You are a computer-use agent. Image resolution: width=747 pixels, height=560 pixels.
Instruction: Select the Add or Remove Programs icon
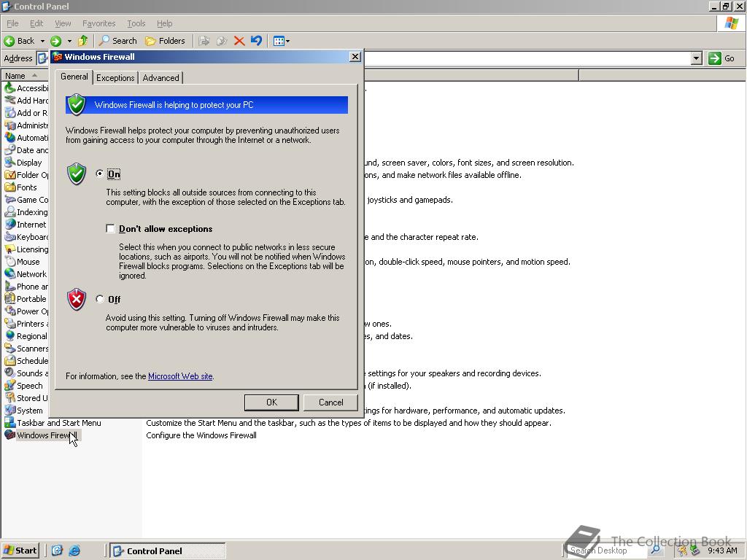click(10, 113)
